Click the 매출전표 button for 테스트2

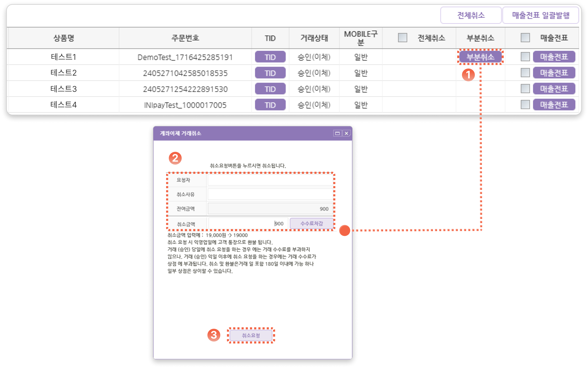tap(554, 73)
